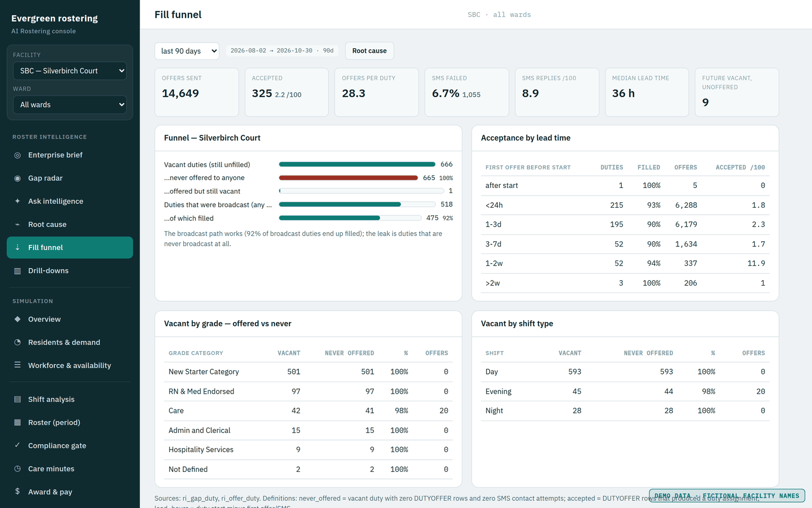Click the Root cause sidebar icon
The height and width of the screenshot is (508, 812).
[17, 225]
